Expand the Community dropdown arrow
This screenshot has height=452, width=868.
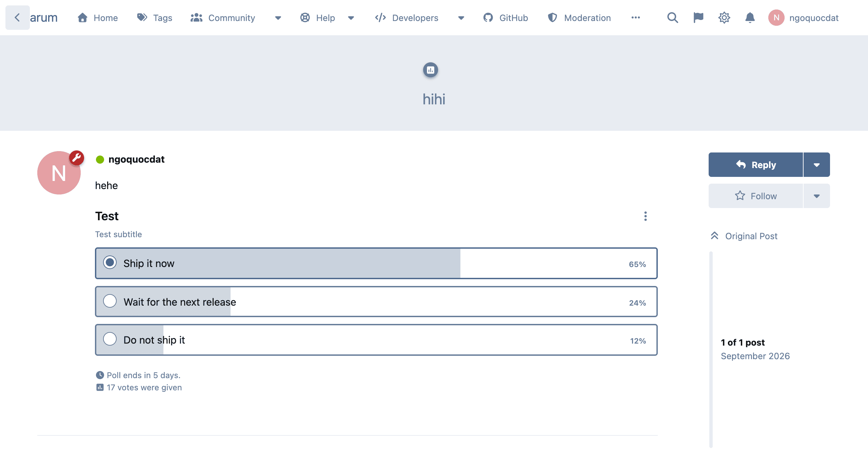point(278,18)
